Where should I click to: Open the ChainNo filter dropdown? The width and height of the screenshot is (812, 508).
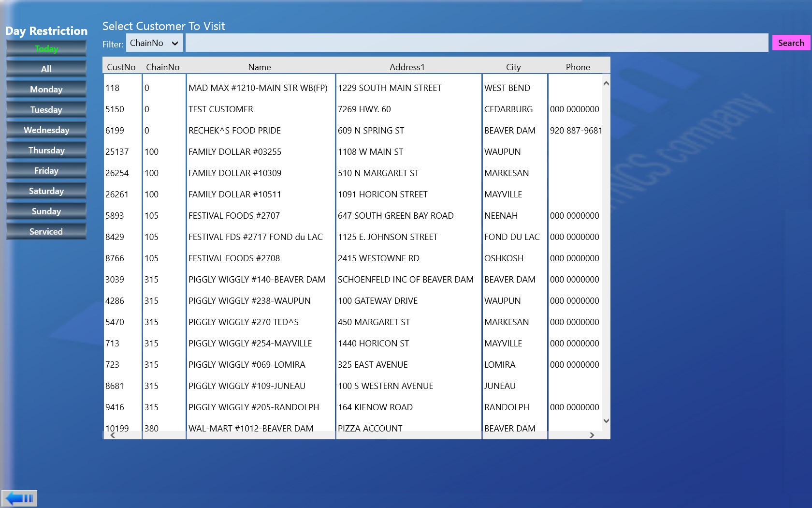154,43
